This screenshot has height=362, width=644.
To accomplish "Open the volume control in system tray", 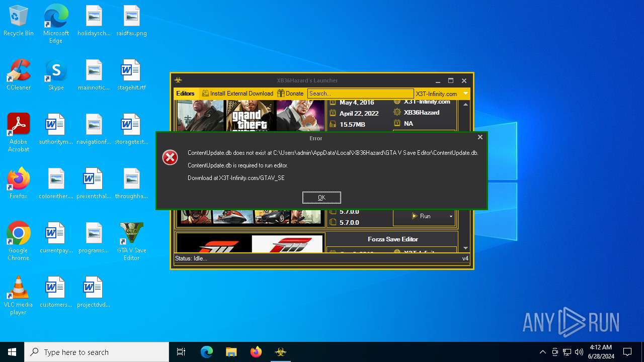I will pos(579,352).
